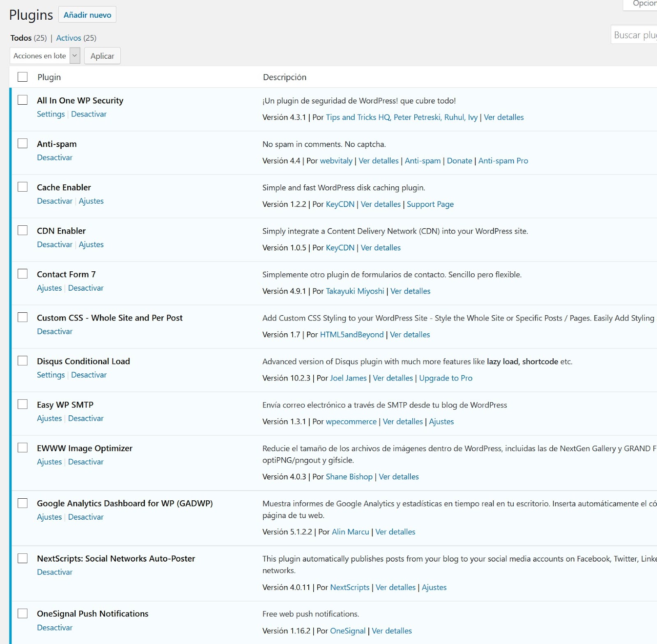Click Desactivar under All In One WP Security
The width and height of the screenshot is (657, 644).
(89, 114)
